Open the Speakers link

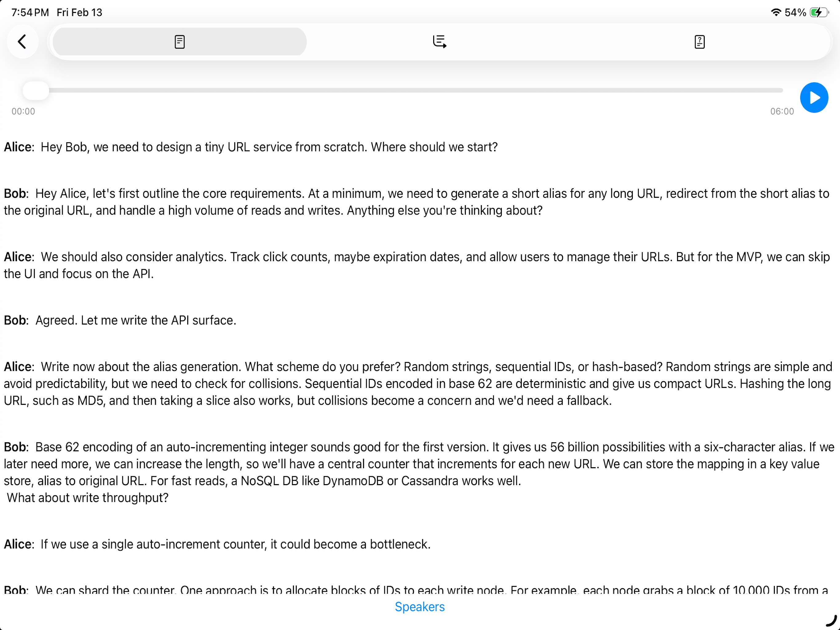coord(420,606)
